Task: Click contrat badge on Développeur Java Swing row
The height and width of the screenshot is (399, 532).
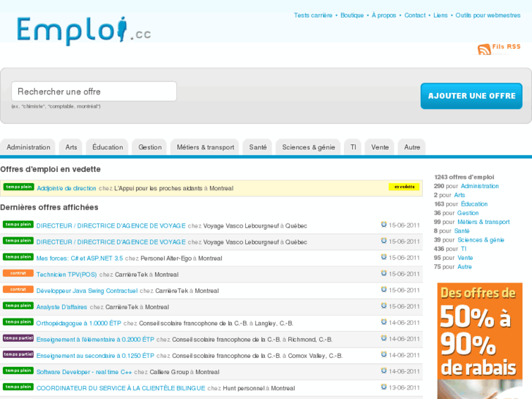Action: 18,289
